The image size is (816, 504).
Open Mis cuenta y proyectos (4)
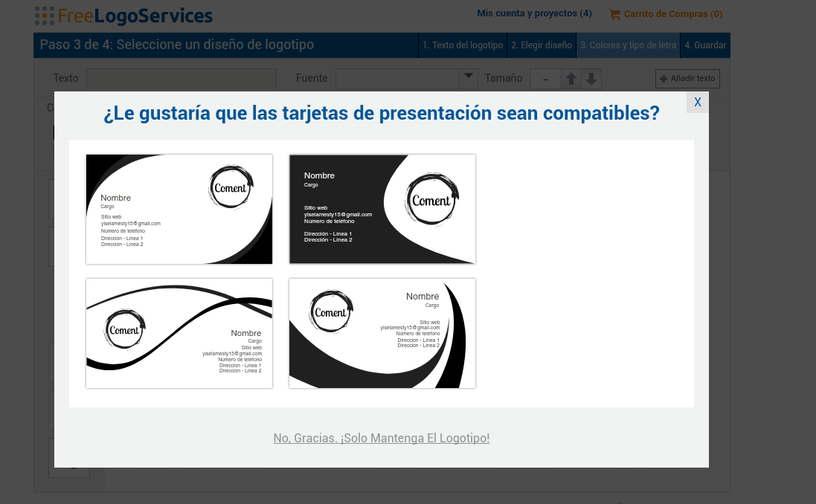(x=535, y=13)
